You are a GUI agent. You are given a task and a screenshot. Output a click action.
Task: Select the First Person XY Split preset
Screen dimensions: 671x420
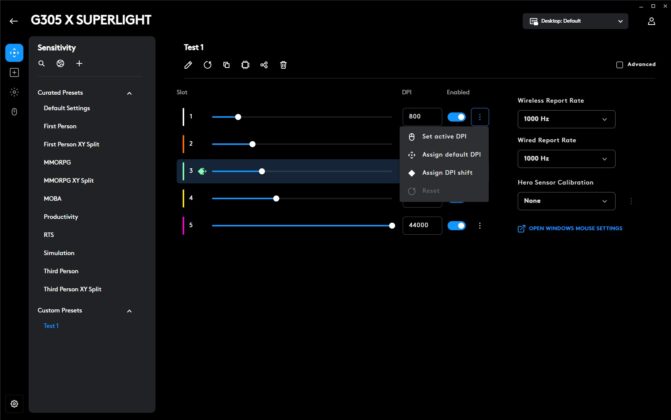(x=71, y=144)
